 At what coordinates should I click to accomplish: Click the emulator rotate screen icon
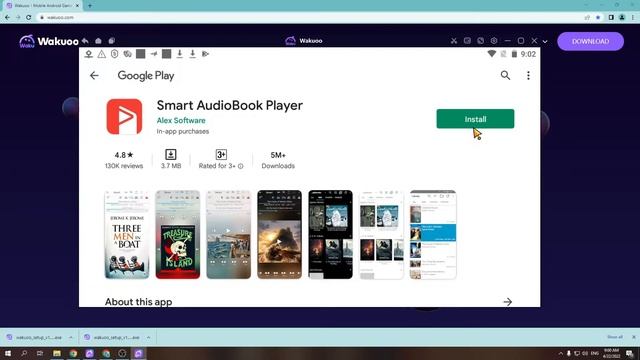pos(480,41)
